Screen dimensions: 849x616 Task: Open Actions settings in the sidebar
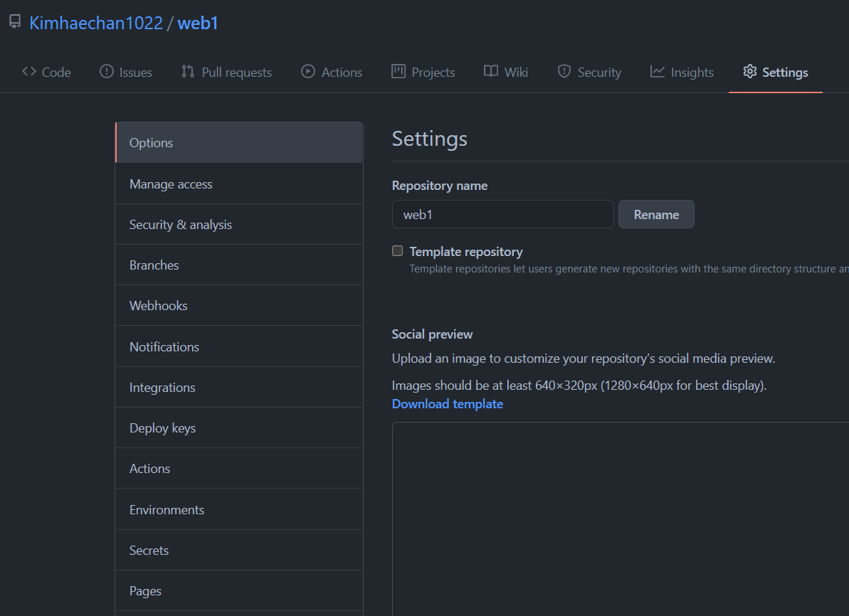tap(239, 469)
